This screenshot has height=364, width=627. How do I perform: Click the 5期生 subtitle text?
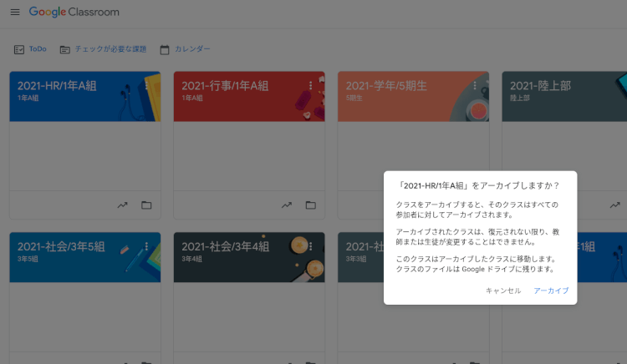coord(354,99)
